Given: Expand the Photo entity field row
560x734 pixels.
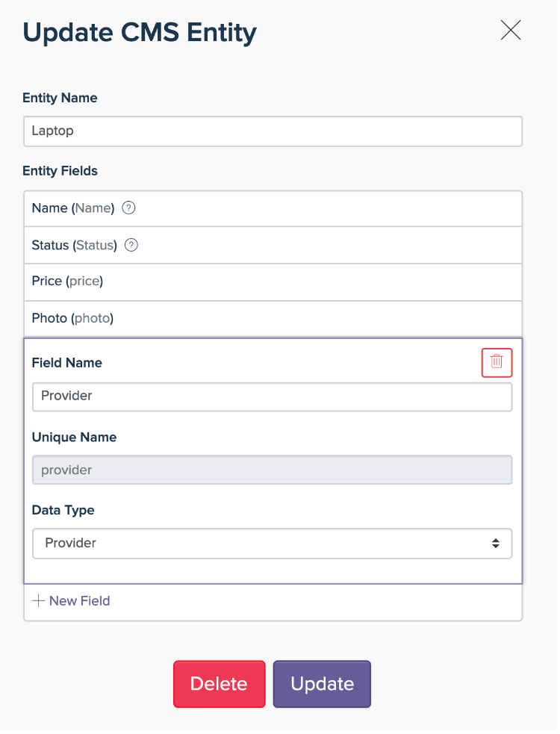Looking at the screenshot, I should [273, 318].
